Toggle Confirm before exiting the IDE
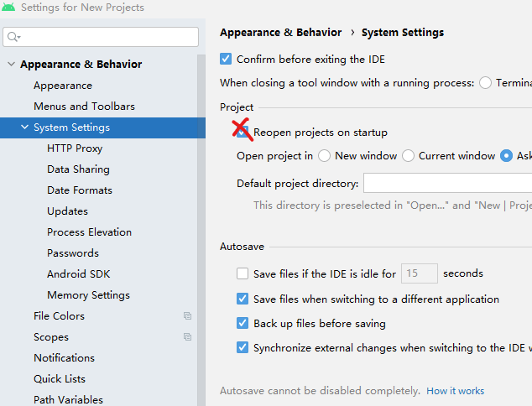Viewport: 532px width, 406px height. point(226,59)
